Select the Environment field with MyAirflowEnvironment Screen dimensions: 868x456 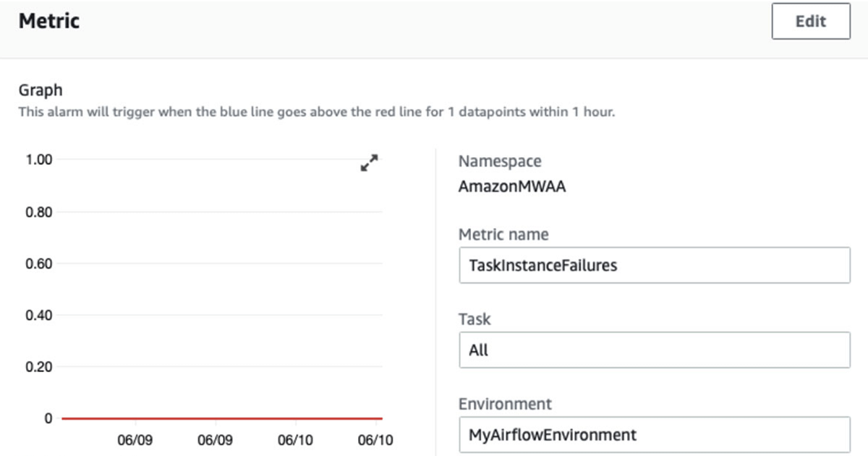[x=654, y=435]
